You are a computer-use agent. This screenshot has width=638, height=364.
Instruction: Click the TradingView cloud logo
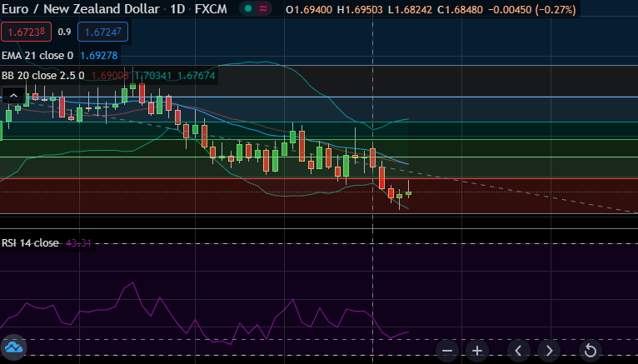13,347
